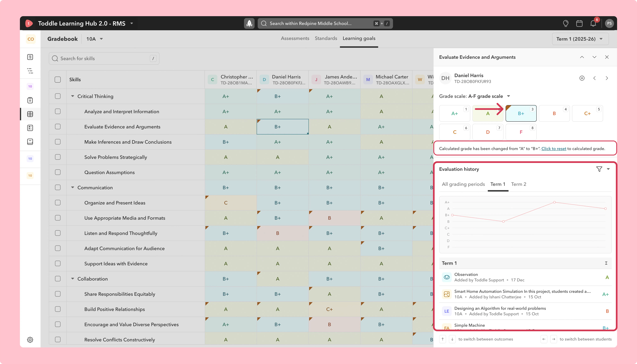The image size is (637, 364).
Task: Collapse the Communication group
Action: pos(72,187)
